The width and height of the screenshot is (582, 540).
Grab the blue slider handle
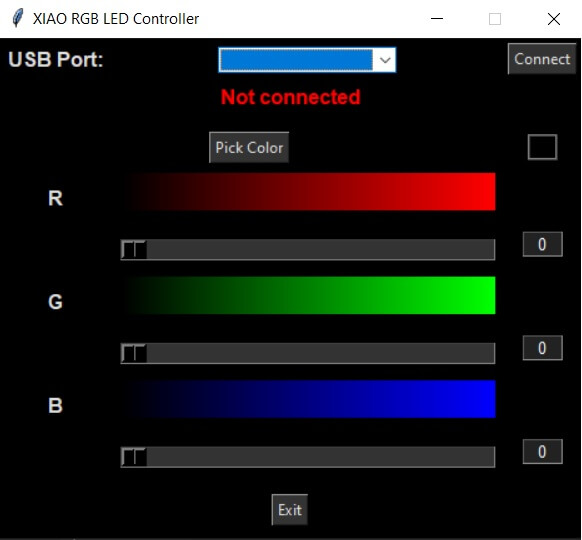[x=134, y=457]
